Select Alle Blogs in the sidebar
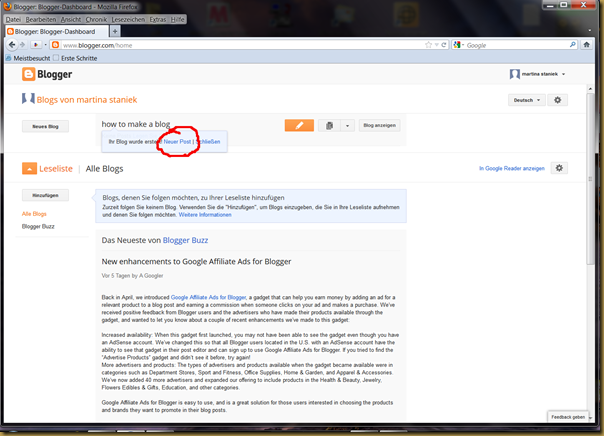 click(34, 214)
